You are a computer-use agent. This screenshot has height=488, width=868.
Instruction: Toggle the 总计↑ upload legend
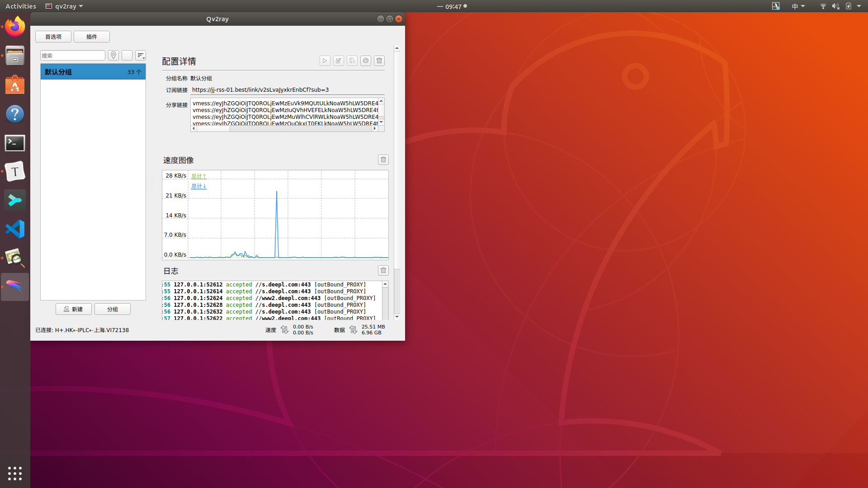coord(198,176)
